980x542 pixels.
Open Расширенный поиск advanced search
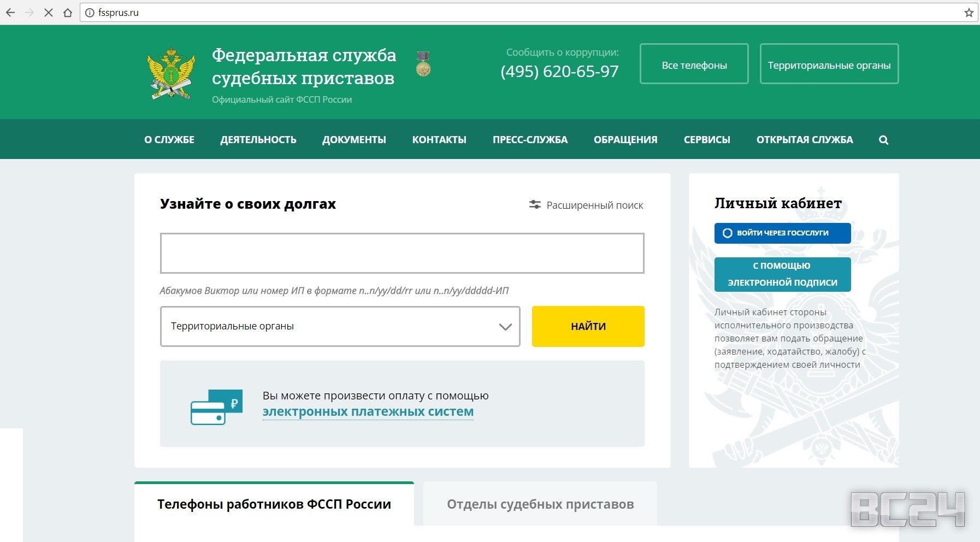[586, 205]
